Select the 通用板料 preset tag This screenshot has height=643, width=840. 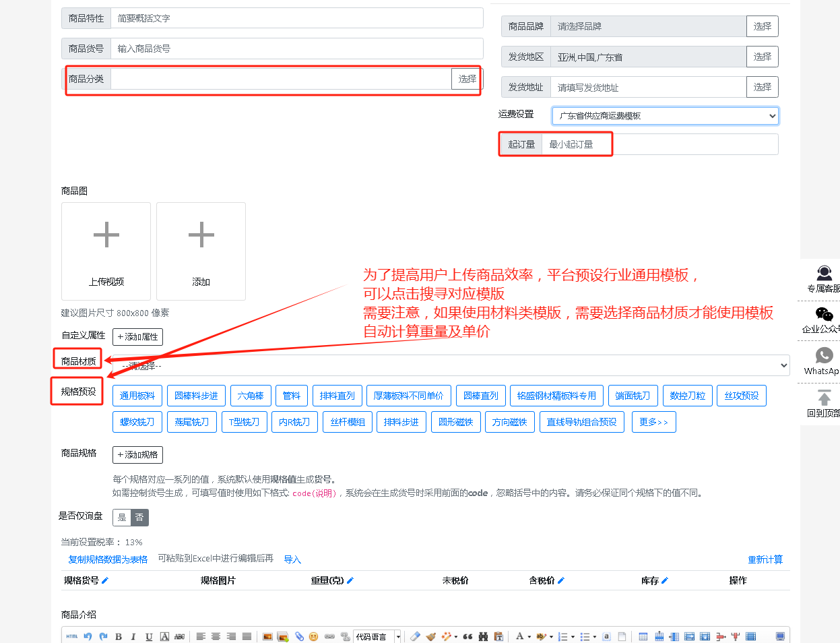coord(137,396)
